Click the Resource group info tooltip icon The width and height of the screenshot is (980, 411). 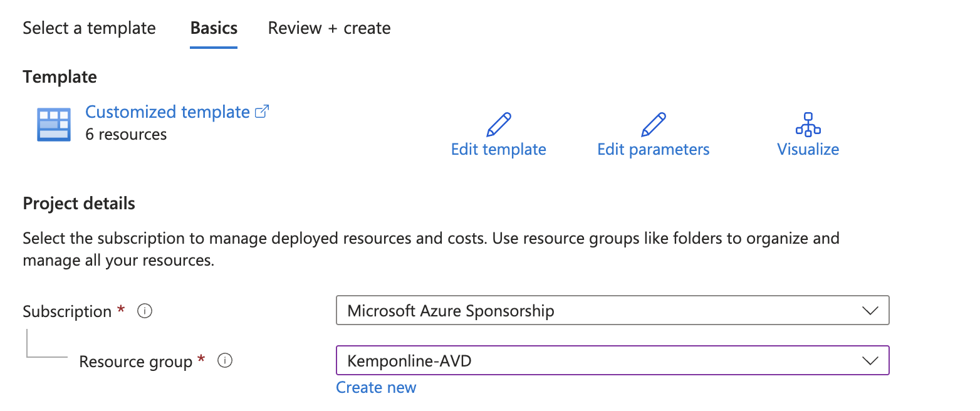coord(225,360)
